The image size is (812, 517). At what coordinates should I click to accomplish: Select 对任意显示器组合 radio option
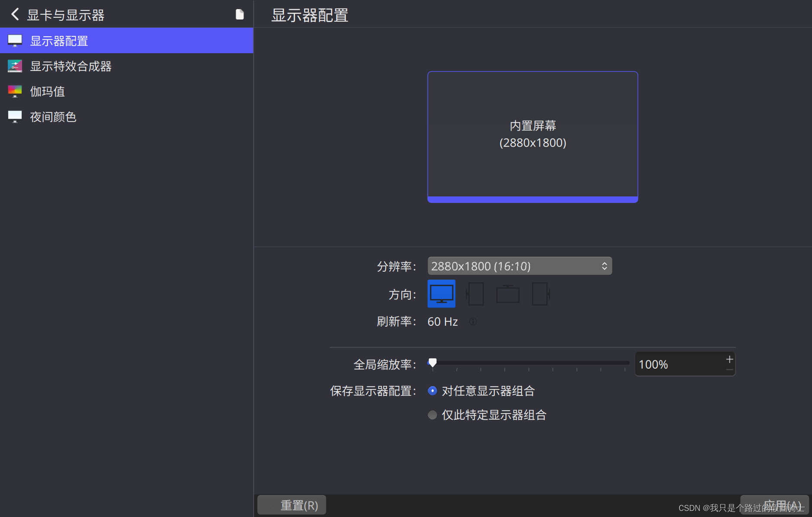(x=481, y=391)
